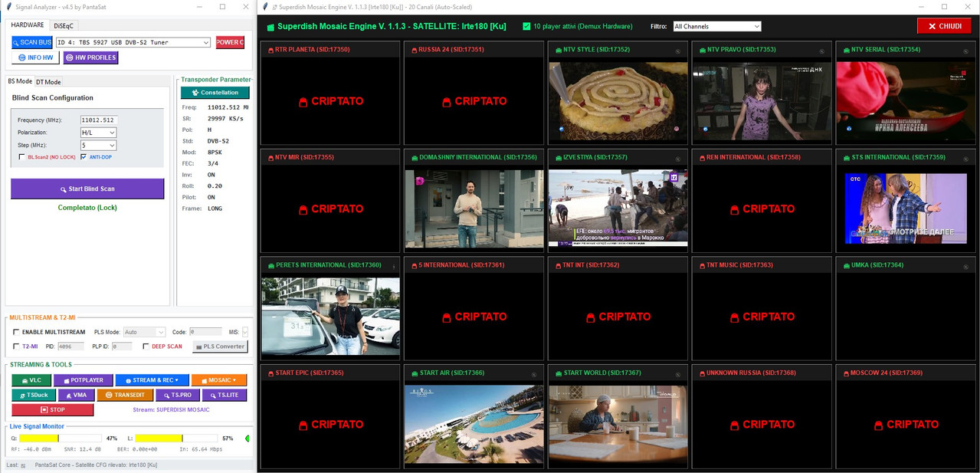This screenshot has height=473, width=980.
Task: Click the small round icon on NTV STYLE header
Action: pos(678,52)
